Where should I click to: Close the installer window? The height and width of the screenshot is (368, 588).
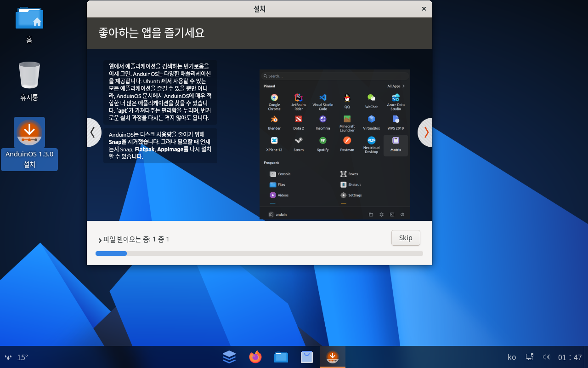pos(424,9)
